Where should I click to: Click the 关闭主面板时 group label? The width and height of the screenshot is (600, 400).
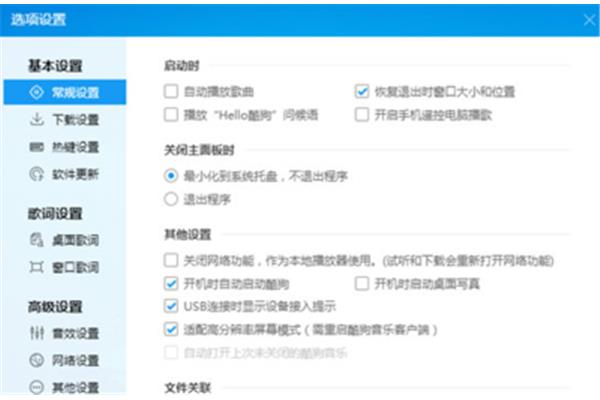(x=199, y=150)
